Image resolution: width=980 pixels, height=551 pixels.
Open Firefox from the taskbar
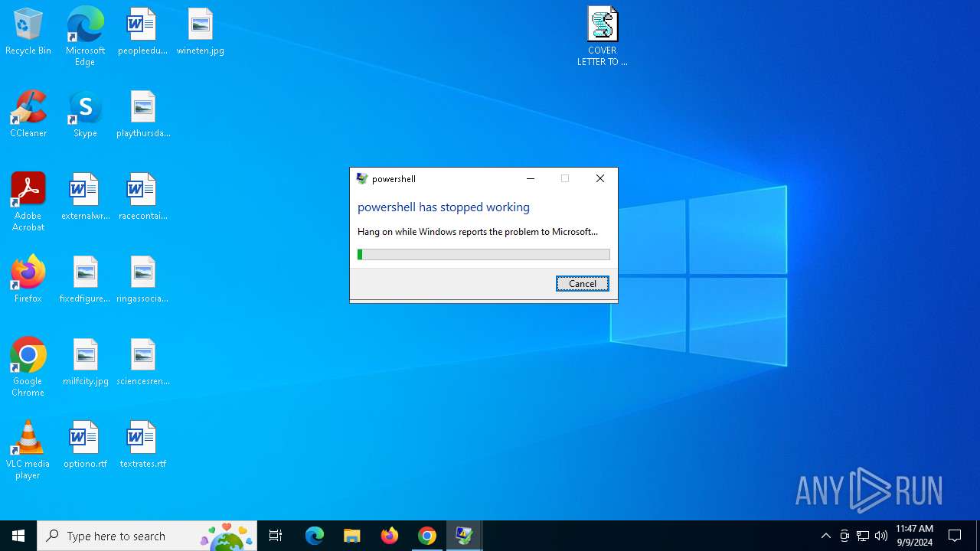pyautogui.click(x=390, y=536)
